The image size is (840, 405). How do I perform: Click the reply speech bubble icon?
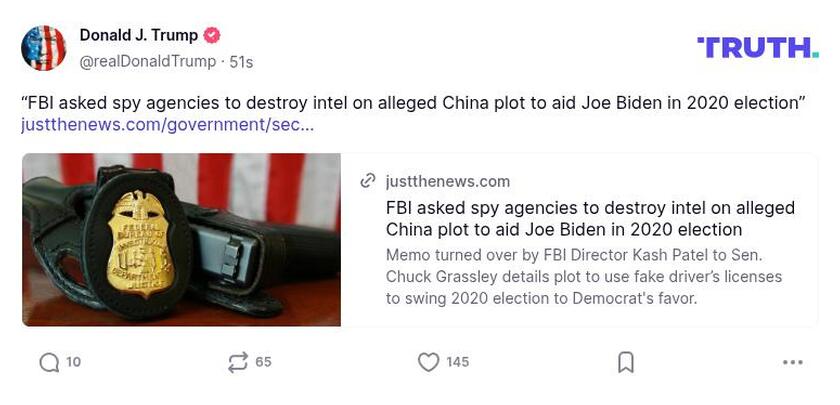(x=49, y=362)
